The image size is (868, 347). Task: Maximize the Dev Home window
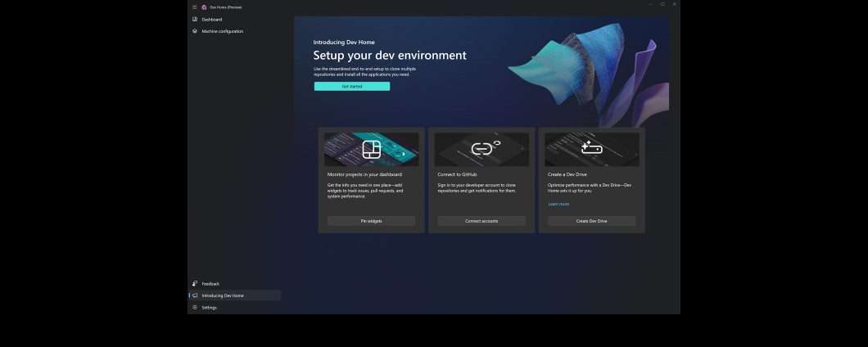(x=662, y=4)
